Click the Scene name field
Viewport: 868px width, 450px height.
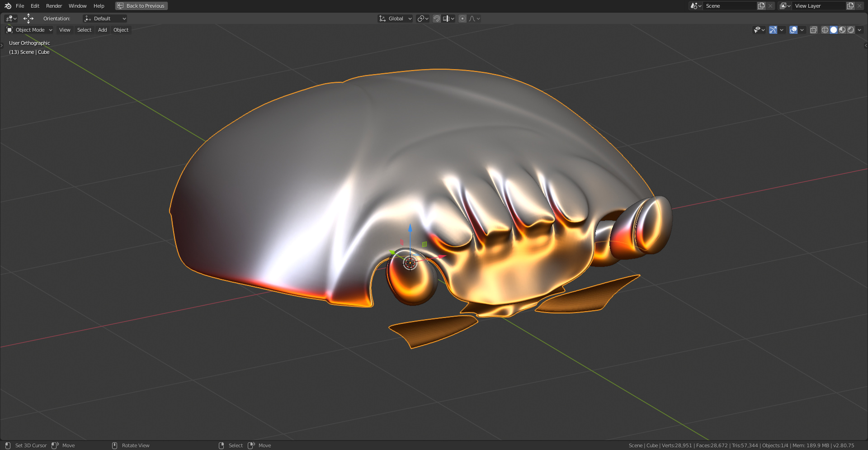pyautogui.click(x=730, y=6)
